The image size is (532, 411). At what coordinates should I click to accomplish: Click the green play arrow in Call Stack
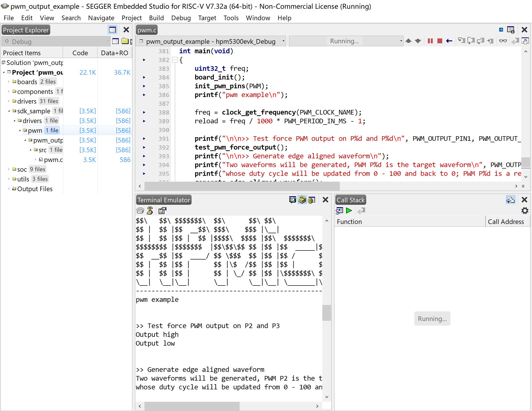pyautogui.click(x=349, y=210)
